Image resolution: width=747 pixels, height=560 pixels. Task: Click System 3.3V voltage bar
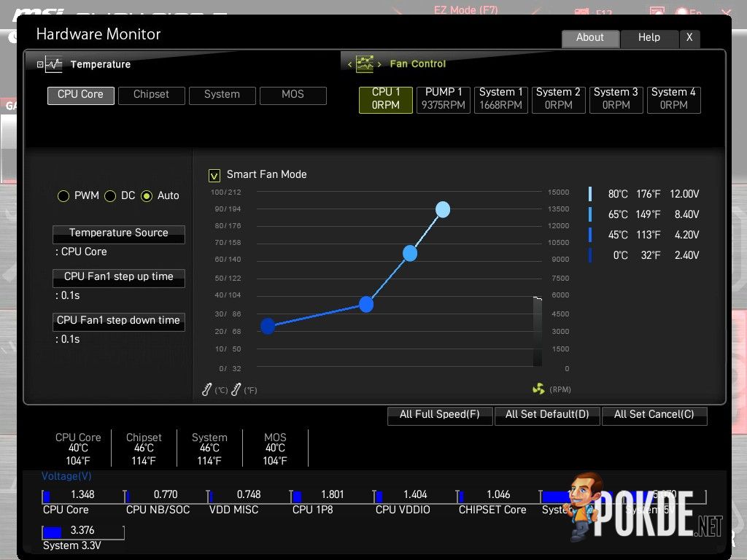[83, 532]
